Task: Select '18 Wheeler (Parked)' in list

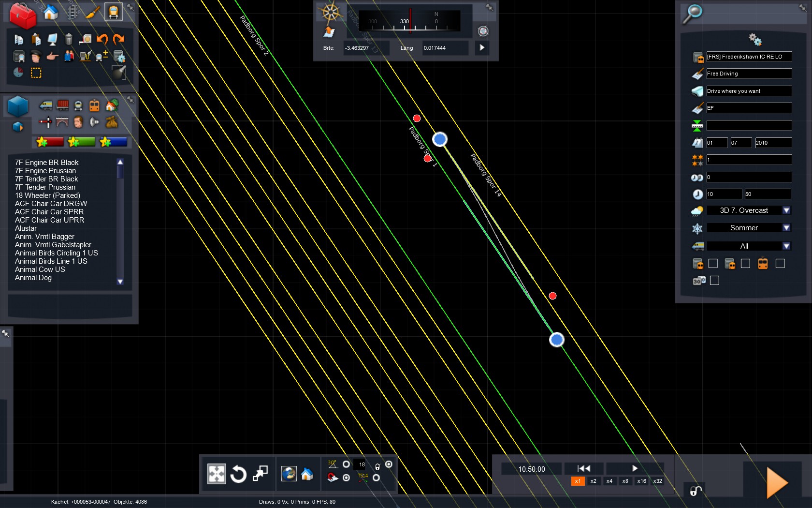Action: pyautogui.click(x=47, y=195)
